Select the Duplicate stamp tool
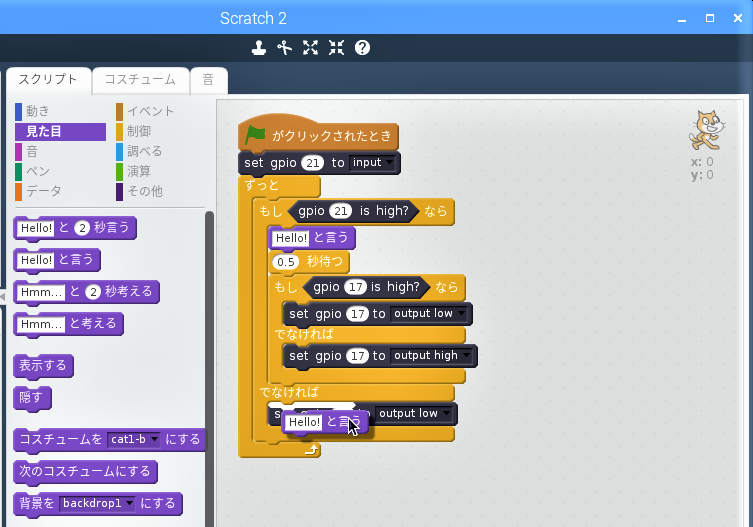753x527 pixels. 259,48
